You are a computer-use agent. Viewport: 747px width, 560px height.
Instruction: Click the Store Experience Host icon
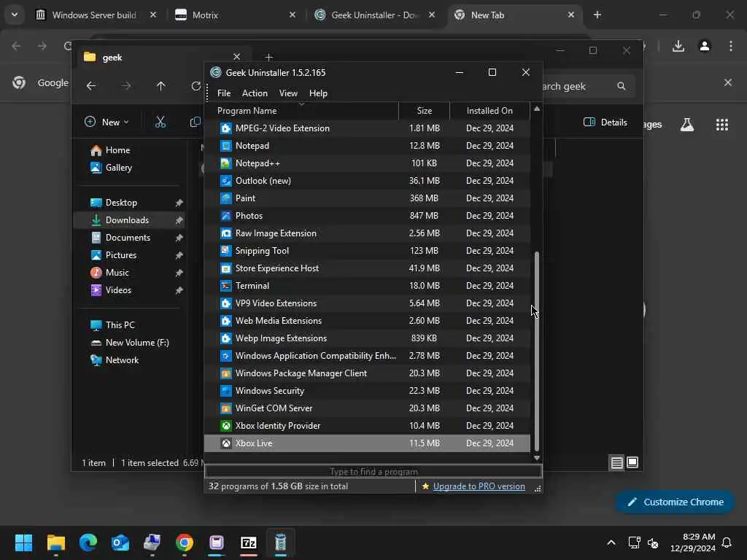click(226, 268)
